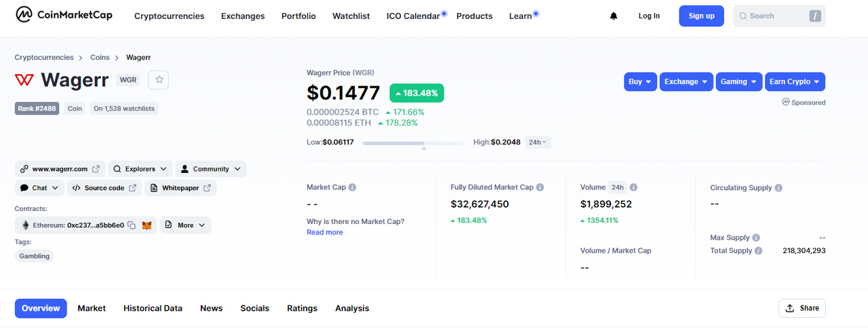Click Market Cap info icon
The height and width of the screenshot is (336, 868).
coord(352,187)
